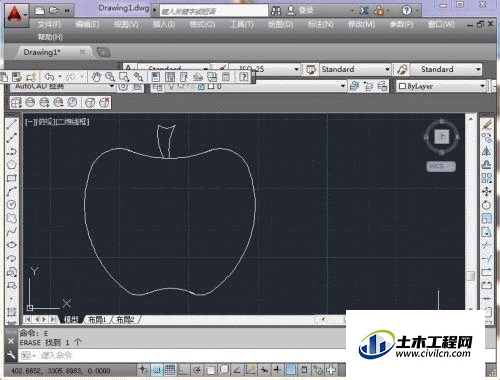Select the Polygon draw tool
The image size is (500, 380).
coord(11,164)
